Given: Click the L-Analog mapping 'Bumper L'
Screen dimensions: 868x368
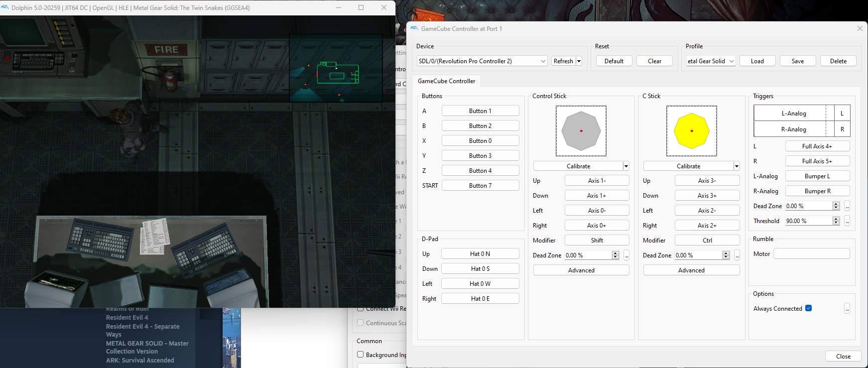Looking at the screenshot, I should (818, 176).
